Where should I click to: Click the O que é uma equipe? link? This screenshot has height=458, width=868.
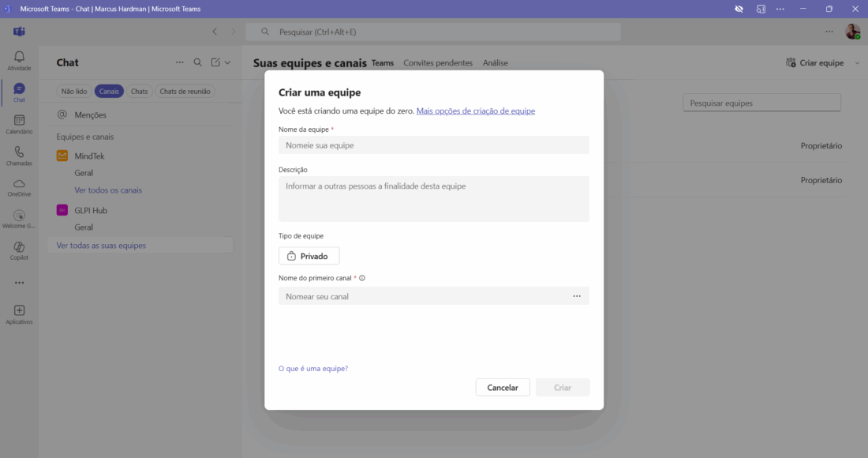[x=313, y=368]
